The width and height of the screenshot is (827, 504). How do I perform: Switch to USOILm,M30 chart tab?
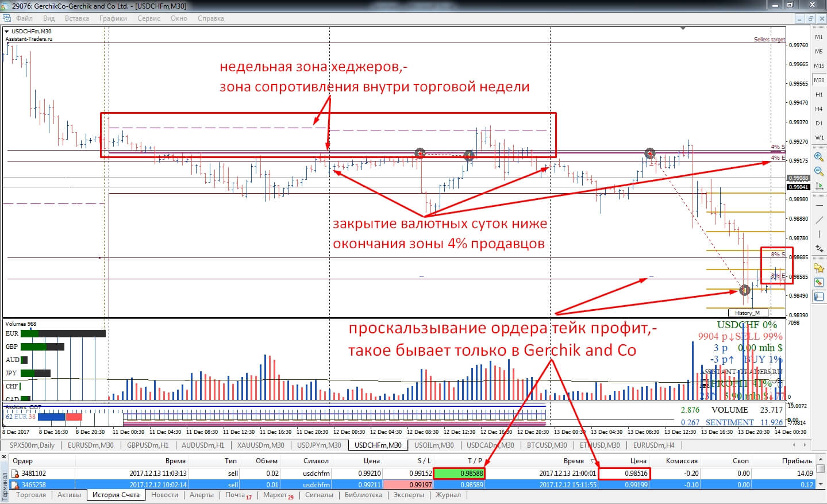coord(434,445)
